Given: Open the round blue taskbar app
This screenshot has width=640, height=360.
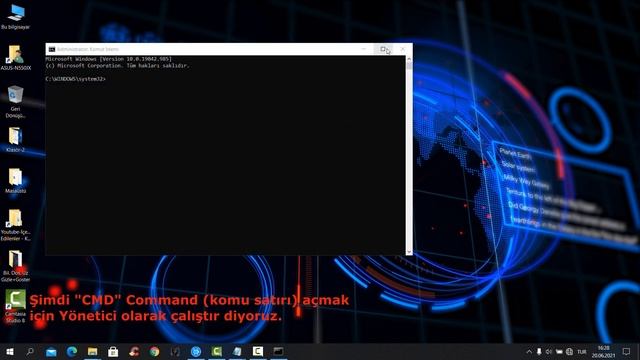Looking at the screenshot, I should pos(196,351).
